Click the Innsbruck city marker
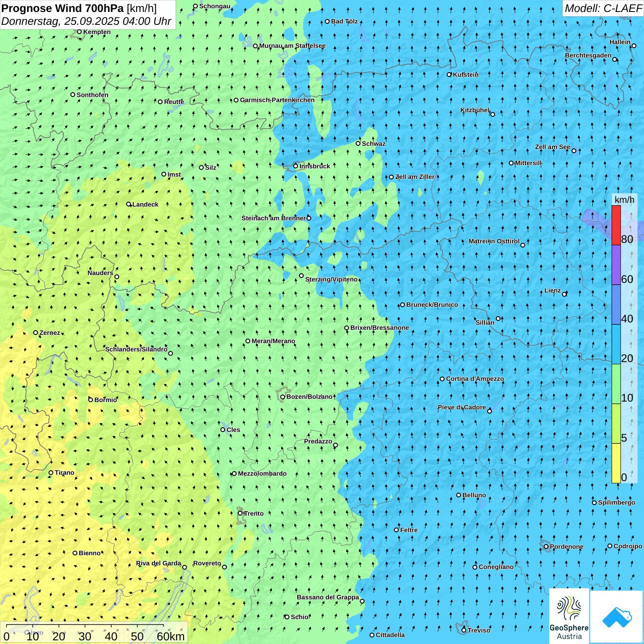 pos(296,166)
